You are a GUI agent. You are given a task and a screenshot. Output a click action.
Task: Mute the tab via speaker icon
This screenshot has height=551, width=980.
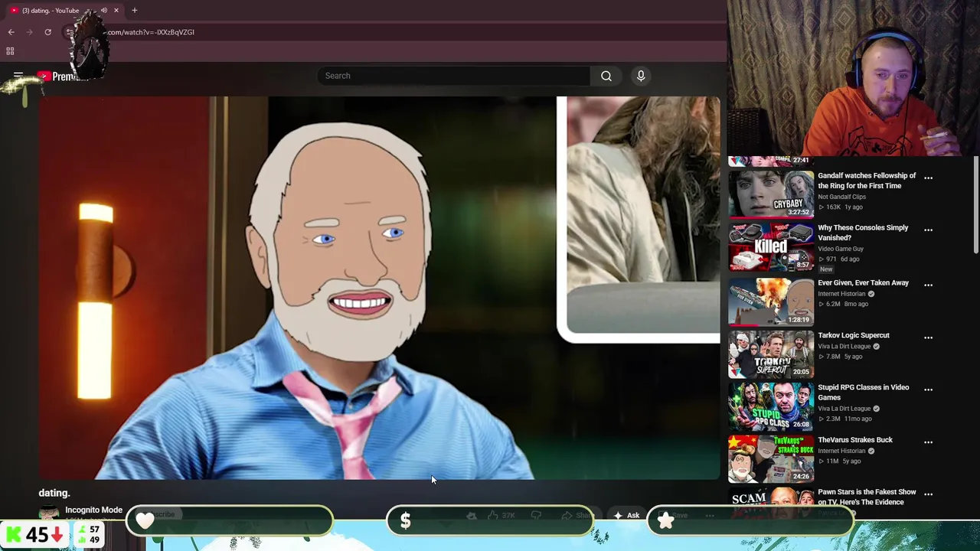(x=104, y=11)
